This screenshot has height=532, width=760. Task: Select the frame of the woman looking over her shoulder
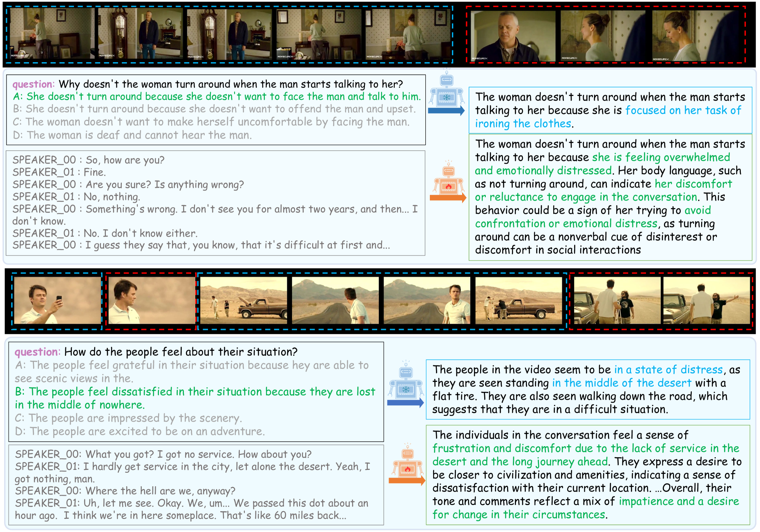coord(603,36)
